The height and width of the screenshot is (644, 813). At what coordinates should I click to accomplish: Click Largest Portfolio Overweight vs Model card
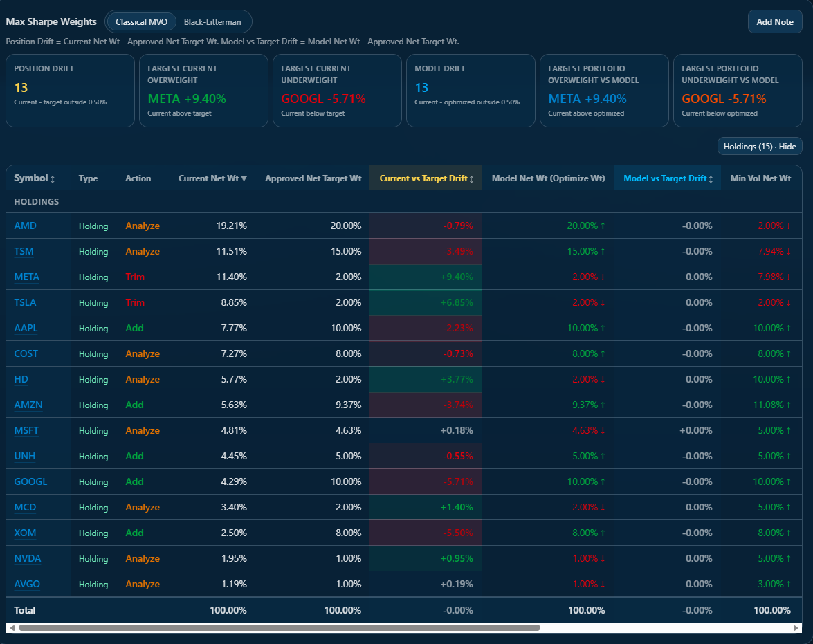[604, 90]
